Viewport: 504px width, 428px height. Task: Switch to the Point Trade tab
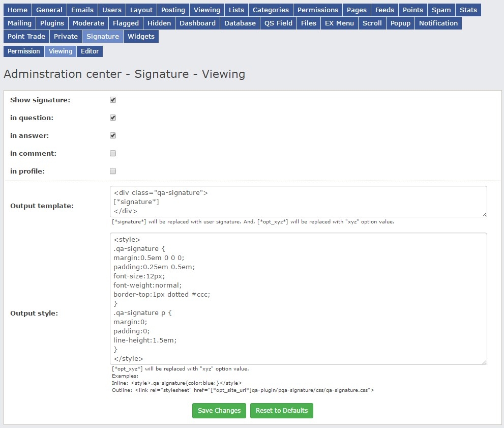(26, 36)
